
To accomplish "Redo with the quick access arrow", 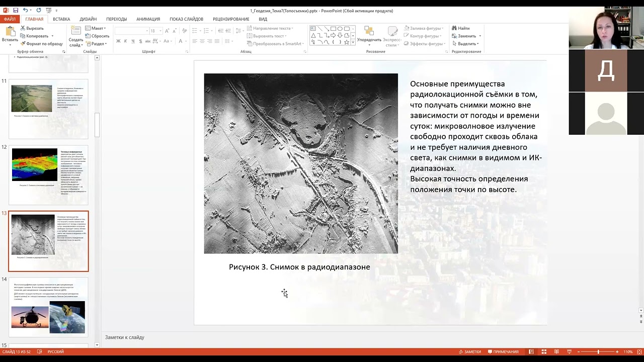I will (39, 11).
